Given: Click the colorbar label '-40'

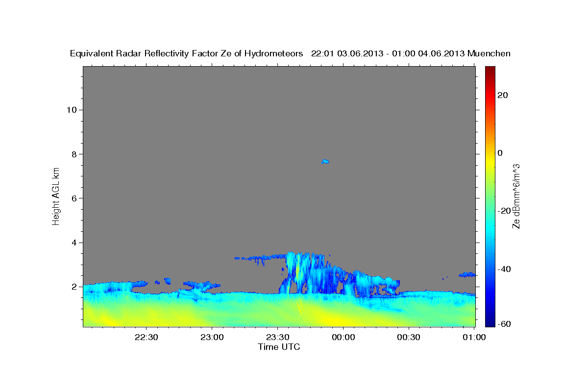Looking at the screenshot, I should pos(504,269).
